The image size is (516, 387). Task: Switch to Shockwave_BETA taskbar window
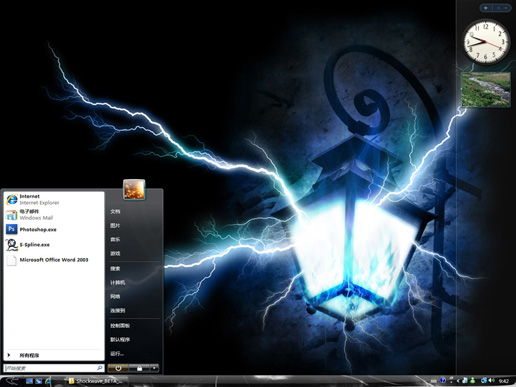click(x=97, y=381)
